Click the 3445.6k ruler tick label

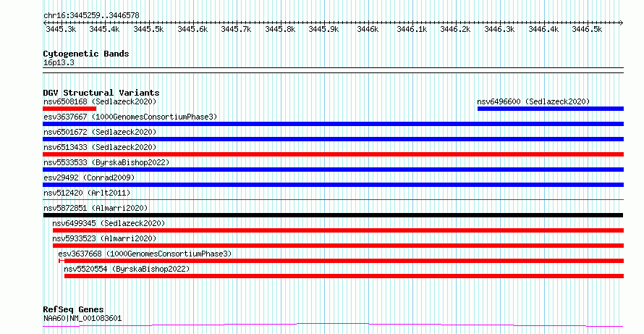coord(192,29)
